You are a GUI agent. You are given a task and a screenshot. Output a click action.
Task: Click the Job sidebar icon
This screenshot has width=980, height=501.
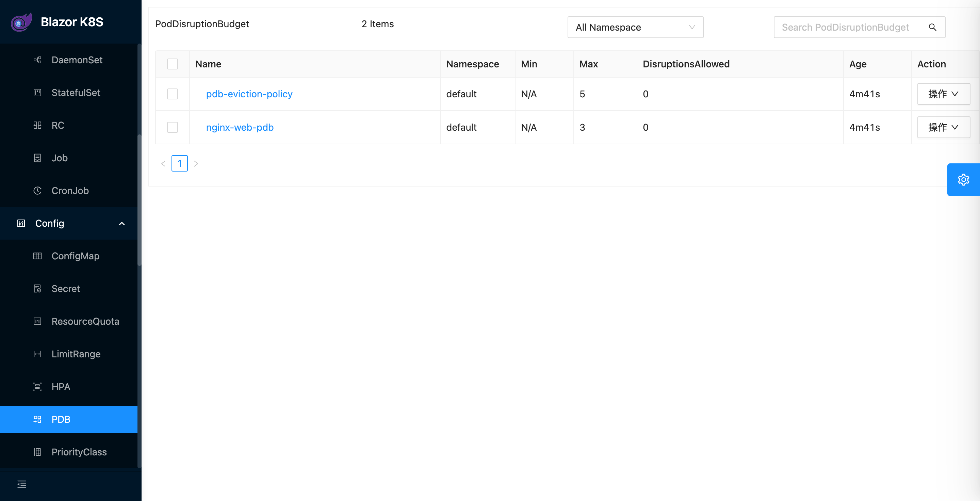37,158
